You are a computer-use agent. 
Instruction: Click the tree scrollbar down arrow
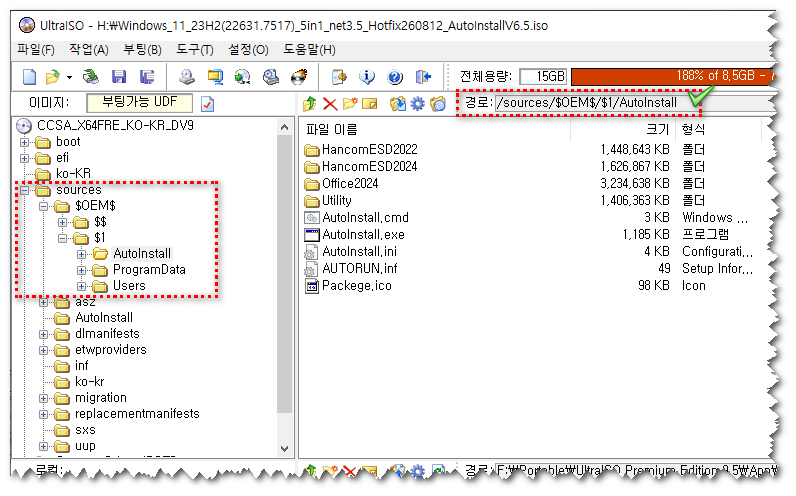(x=284, y=449)
